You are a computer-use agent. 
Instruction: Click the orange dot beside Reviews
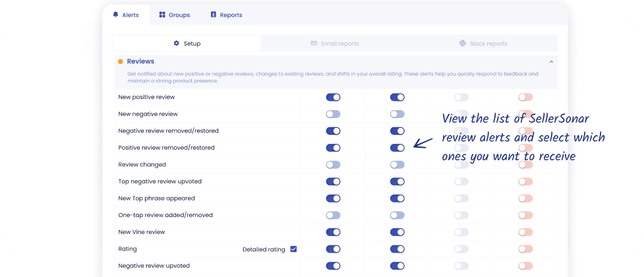120,61
